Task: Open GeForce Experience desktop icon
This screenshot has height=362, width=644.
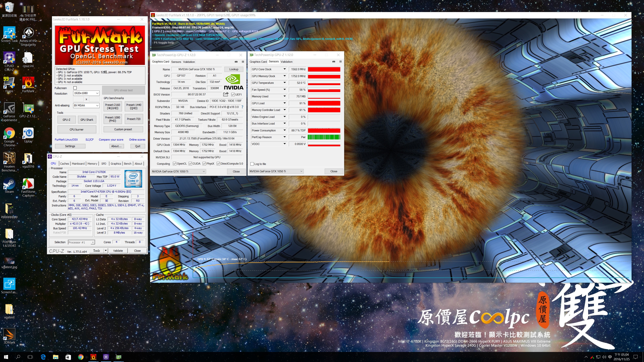Action: pyautogui.click(x=9, y=112)
